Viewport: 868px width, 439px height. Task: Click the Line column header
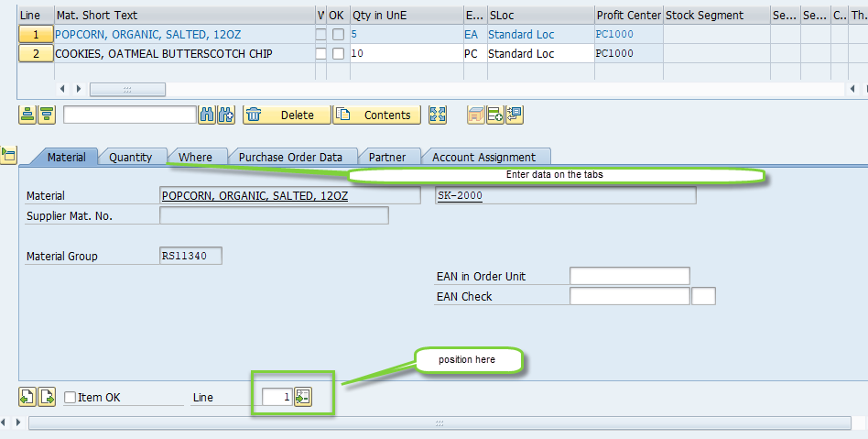tap(36, 16)
